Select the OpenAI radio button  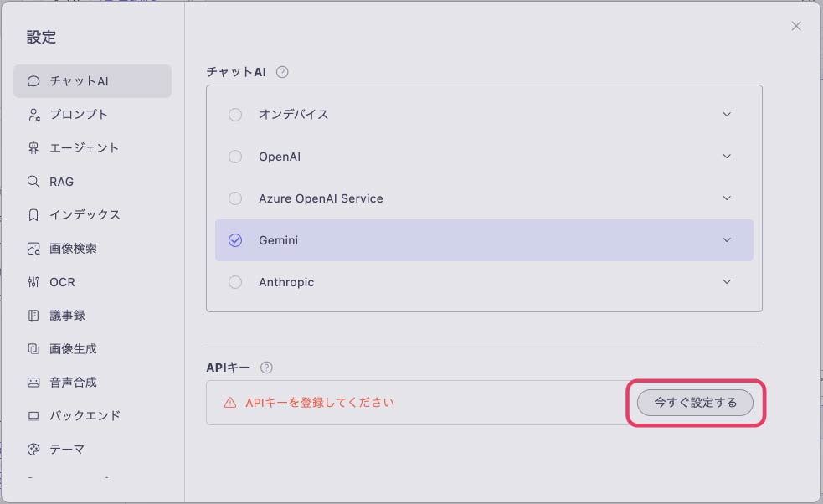[235, 157]
